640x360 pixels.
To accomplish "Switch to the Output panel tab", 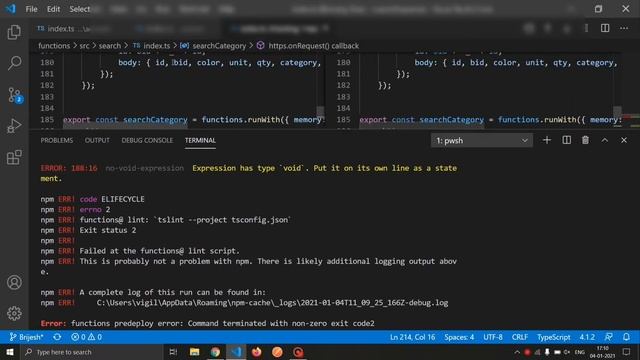I will tap(97, 140).
